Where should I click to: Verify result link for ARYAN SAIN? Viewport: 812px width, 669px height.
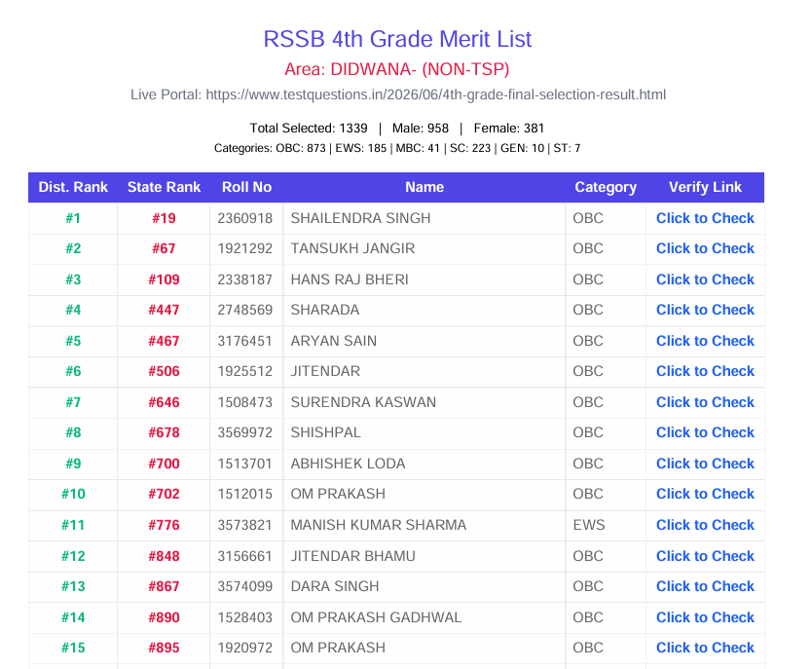click(x=705, y=341)
